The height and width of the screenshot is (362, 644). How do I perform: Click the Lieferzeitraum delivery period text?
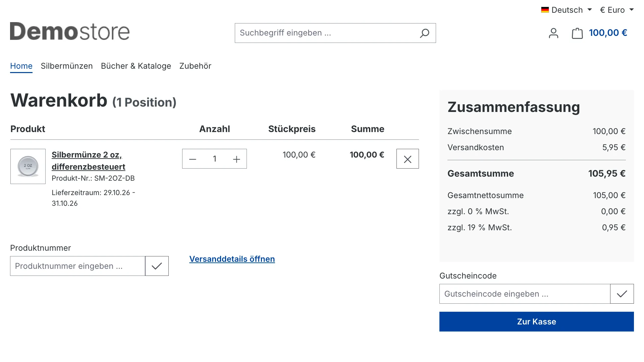(94, 198)
